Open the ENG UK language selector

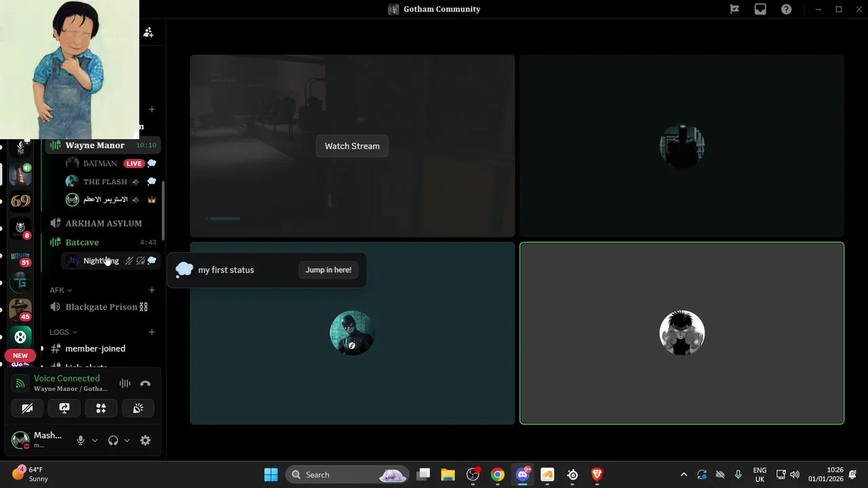[x=759, y=474]
